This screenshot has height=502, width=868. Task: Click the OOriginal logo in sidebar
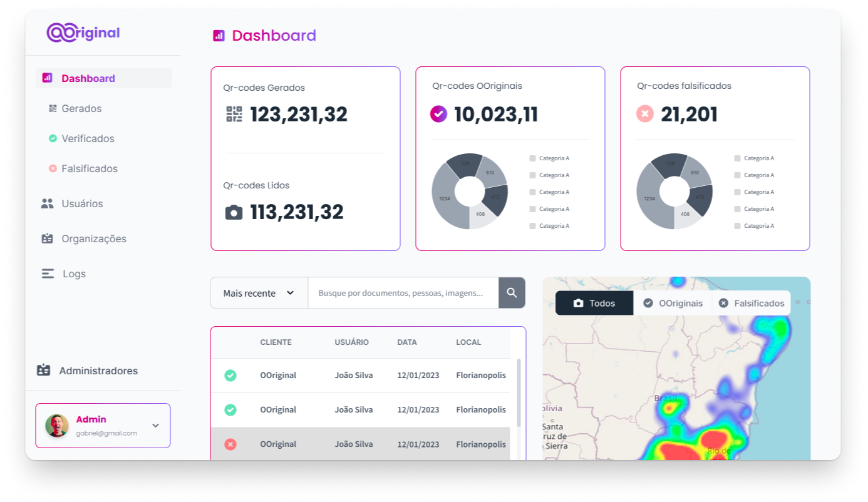[x=83, y=33]
